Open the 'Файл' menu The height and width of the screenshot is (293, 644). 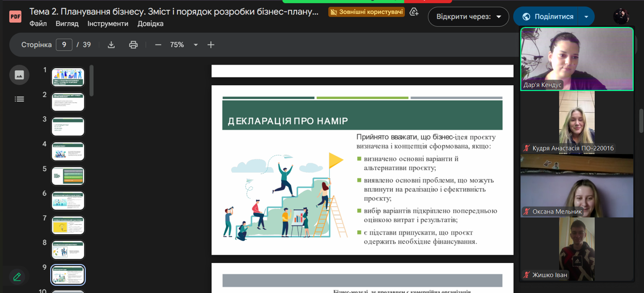38,24
